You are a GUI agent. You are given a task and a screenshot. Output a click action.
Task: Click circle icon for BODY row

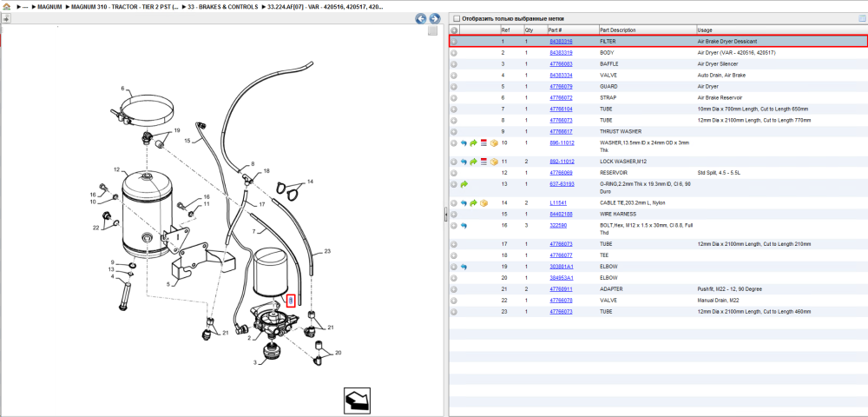pos(454,53)
